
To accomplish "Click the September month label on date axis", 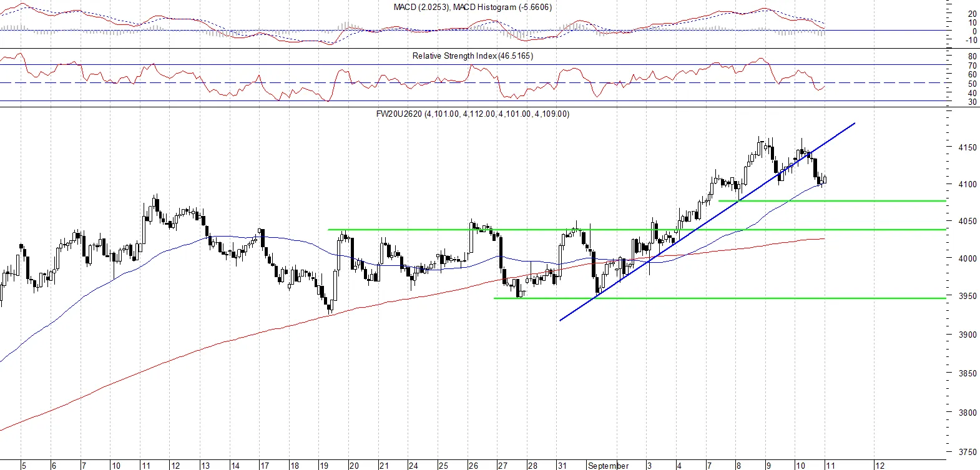I will (x=609, y=466).
